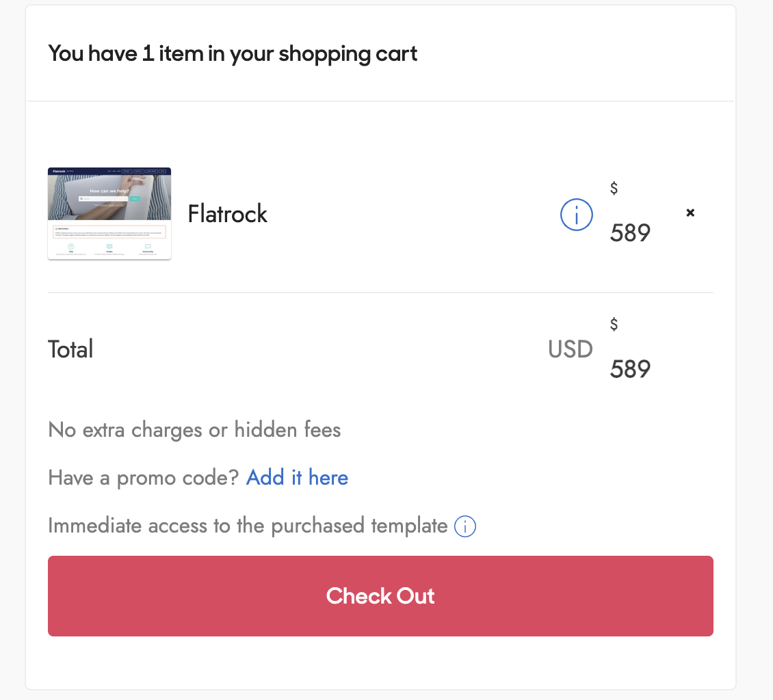773x700 pixels.
Task: Click the Community chat icon in preview
Action: [x=148, y=246]
